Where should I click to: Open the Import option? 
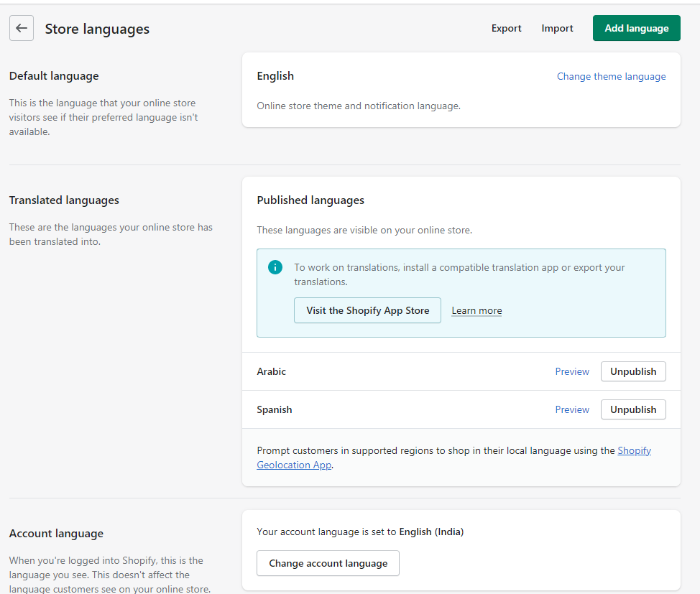coord(557,28)
